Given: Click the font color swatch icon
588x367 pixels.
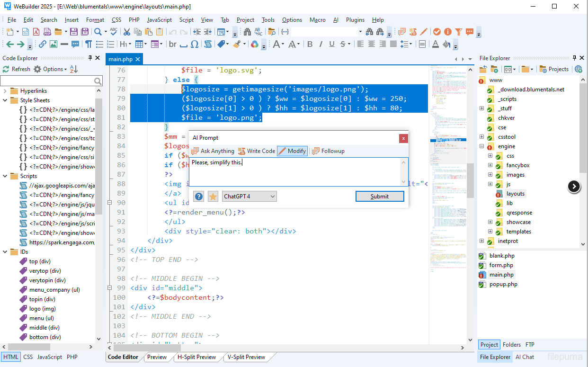Looking at the screenshot, I should [435, 44].
